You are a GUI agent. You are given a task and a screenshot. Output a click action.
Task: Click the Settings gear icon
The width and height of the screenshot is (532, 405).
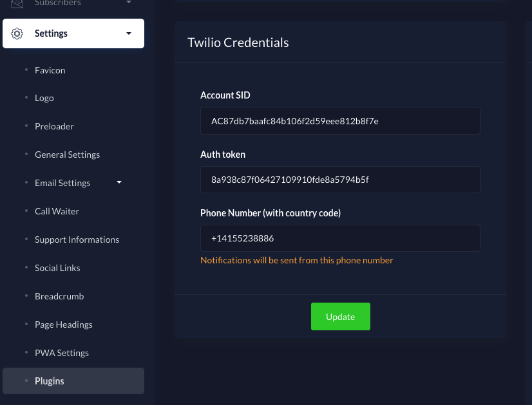tap(17, 33)
